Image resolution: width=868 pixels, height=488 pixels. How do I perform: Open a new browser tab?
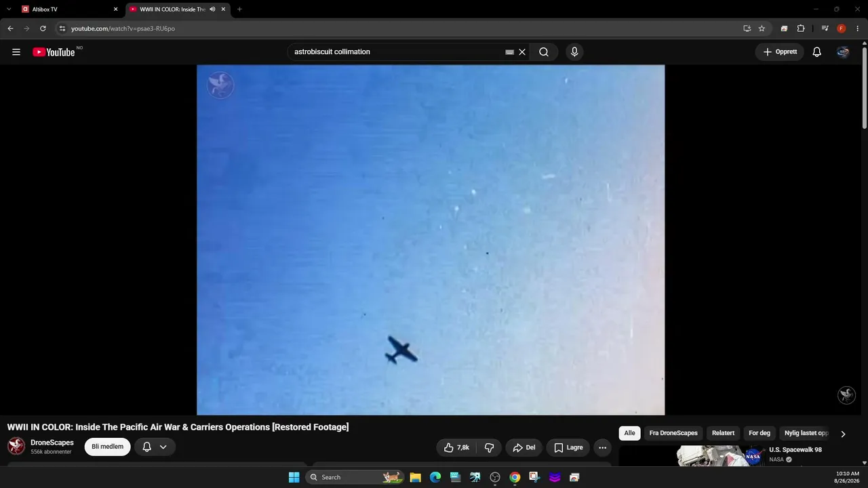(x=239, y=9)
